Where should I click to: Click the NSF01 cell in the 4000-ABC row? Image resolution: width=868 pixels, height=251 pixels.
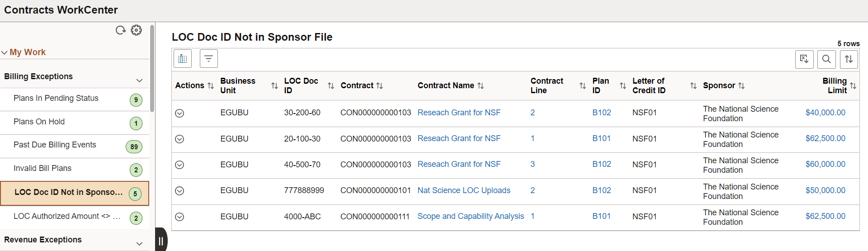pos(645,217)
